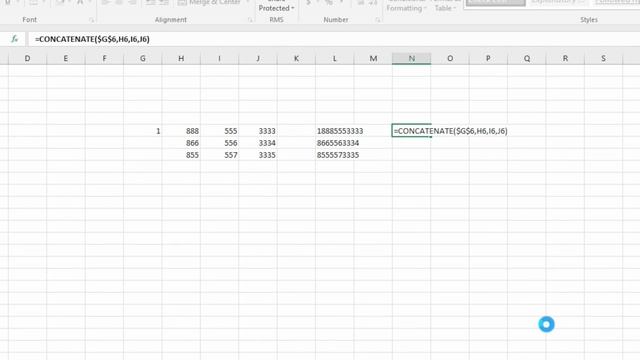Select column H header
640x360 pixels.
tap(181, 58)
